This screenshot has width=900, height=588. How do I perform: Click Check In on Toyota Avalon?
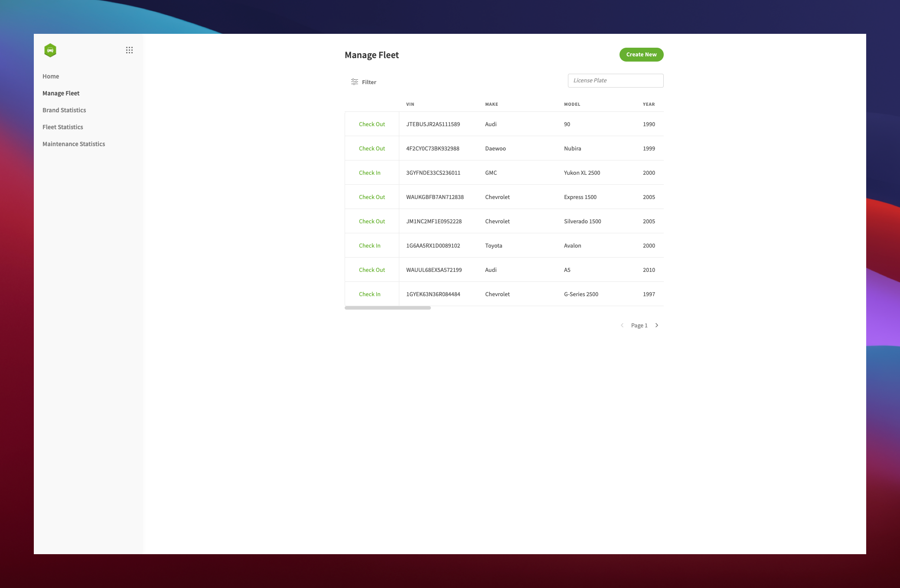[x=369, y=245]
